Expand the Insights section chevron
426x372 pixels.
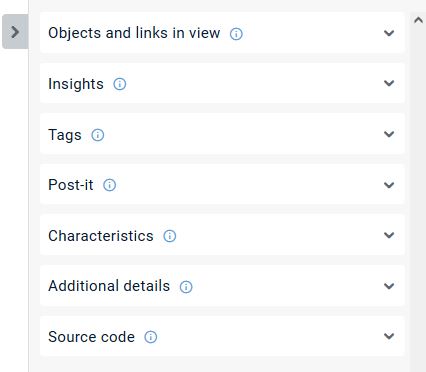pos(389,83)
